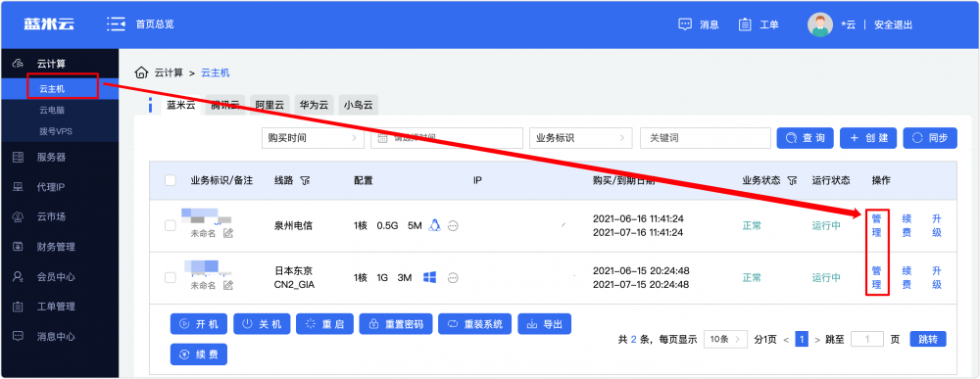This screenshot has height=379, width=980.
Task: Click the sidebar collapse menu icon
Action: [x=117, y=24]
